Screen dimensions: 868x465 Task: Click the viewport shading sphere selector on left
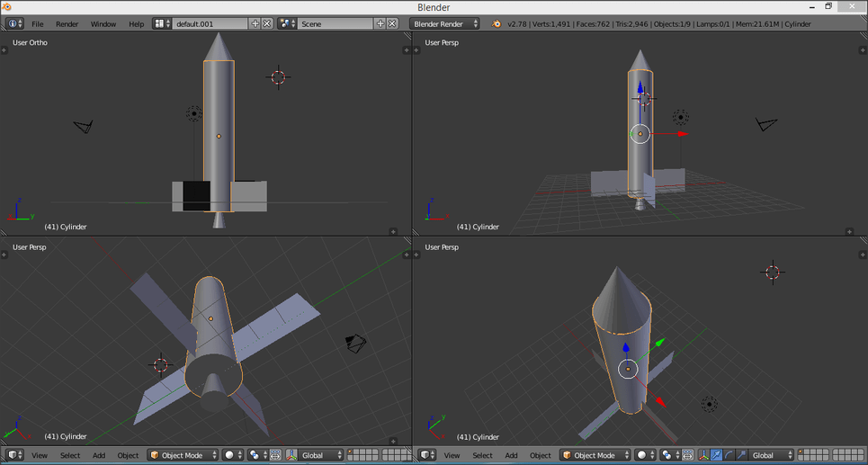[x=233, y=455]
